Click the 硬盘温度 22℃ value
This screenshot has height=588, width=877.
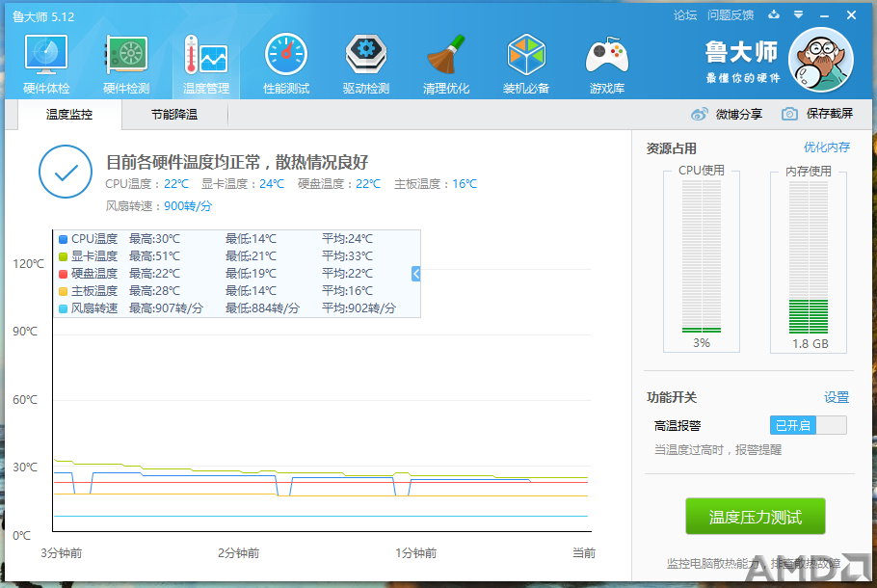[368, 183]
